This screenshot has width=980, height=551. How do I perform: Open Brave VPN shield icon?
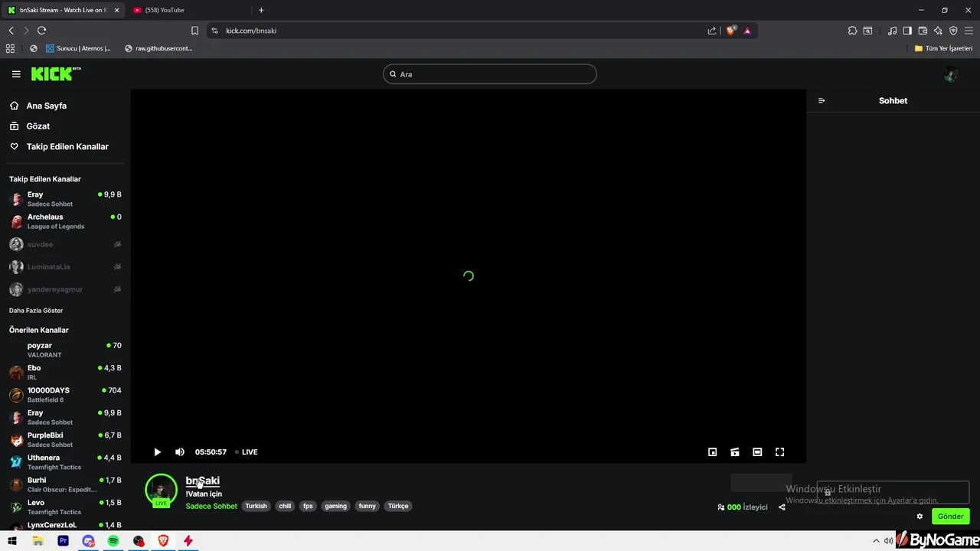tap(953, 31)
